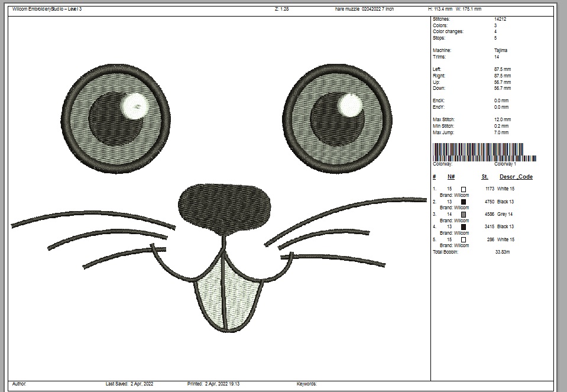Click the Colorway 1 label

[x=505, y=164]
